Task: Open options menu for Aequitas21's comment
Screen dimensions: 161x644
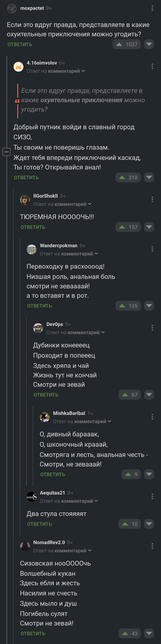Action: coord(152,496)
